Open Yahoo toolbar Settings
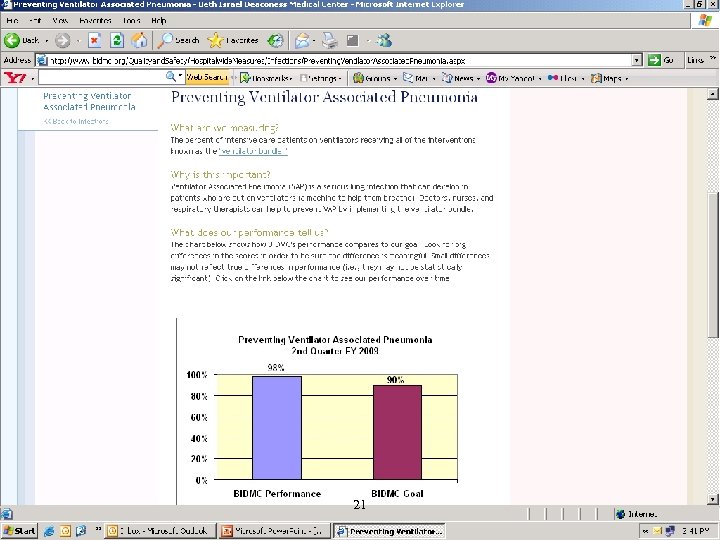Screen dimensions: 720x540 (320, 78)
